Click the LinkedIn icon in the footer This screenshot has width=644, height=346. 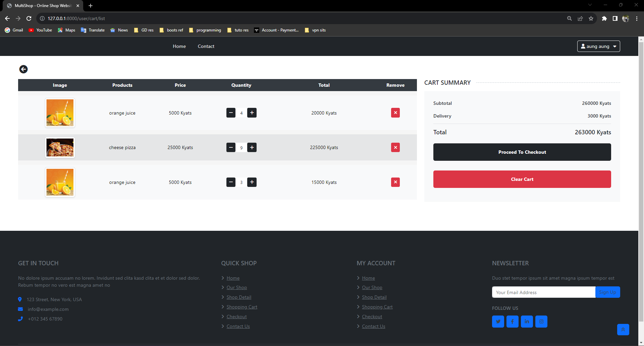527,322
